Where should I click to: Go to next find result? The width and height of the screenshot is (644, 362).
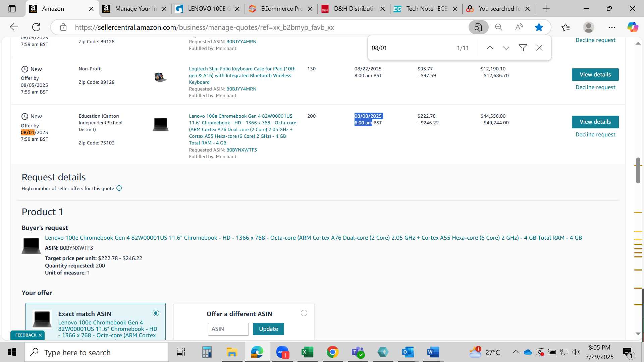tap(506, 48)
